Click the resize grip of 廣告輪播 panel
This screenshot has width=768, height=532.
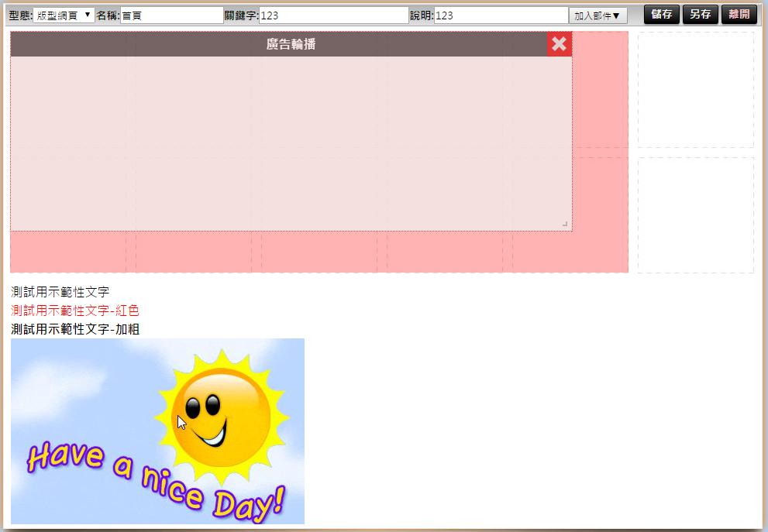coord(565,224)
